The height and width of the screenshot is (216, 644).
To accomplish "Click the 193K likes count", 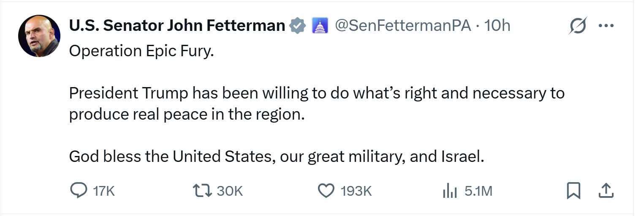I will tap(356, 191).
